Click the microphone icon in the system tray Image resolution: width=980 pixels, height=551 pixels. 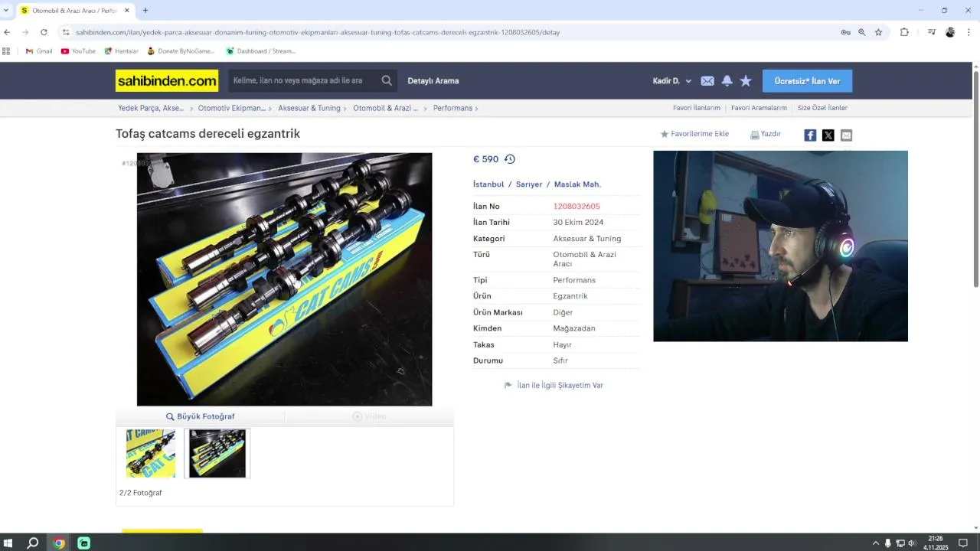tap(888, 543)
